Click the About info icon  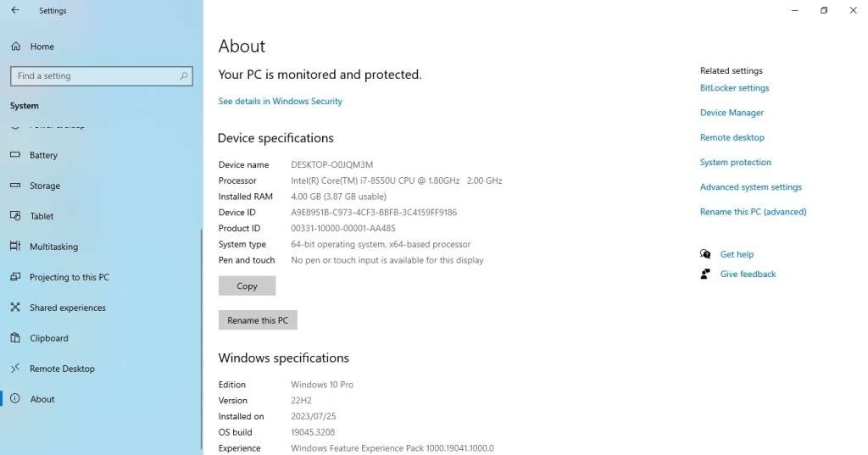[x=15, y=398]
